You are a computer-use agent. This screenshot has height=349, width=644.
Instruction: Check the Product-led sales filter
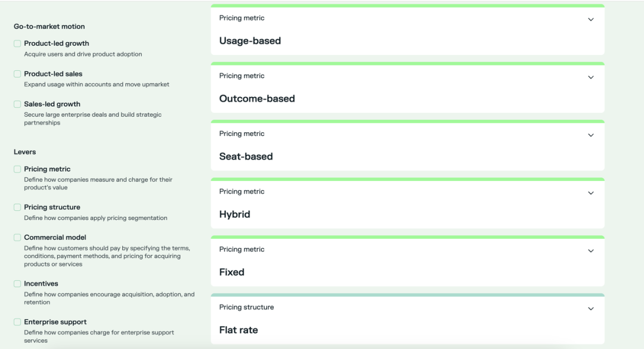[x=17, y=74]
